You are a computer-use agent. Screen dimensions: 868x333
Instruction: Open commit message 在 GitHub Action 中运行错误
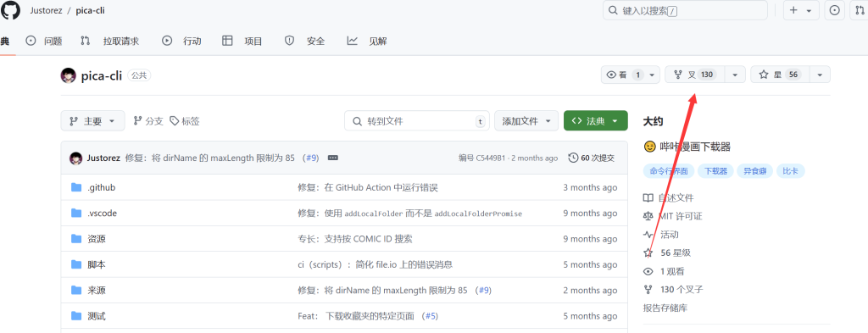pos(368,187)
